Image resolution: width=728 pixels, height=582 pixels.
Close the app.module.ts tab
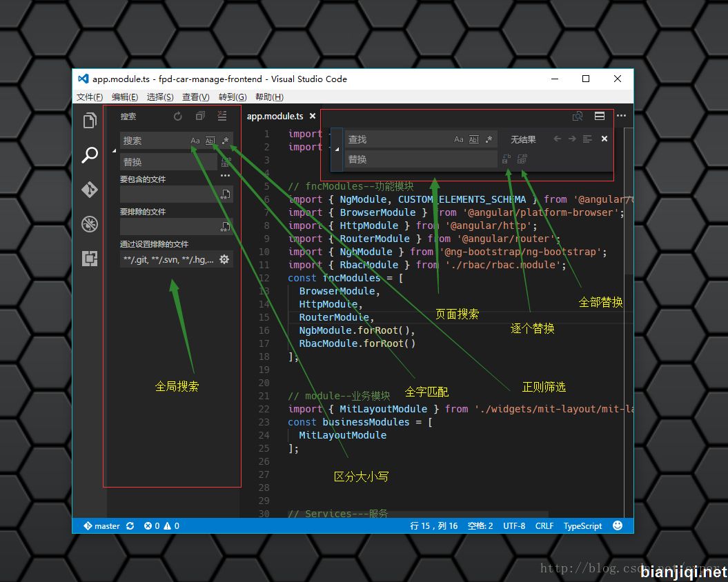click(x=313, y=116)
